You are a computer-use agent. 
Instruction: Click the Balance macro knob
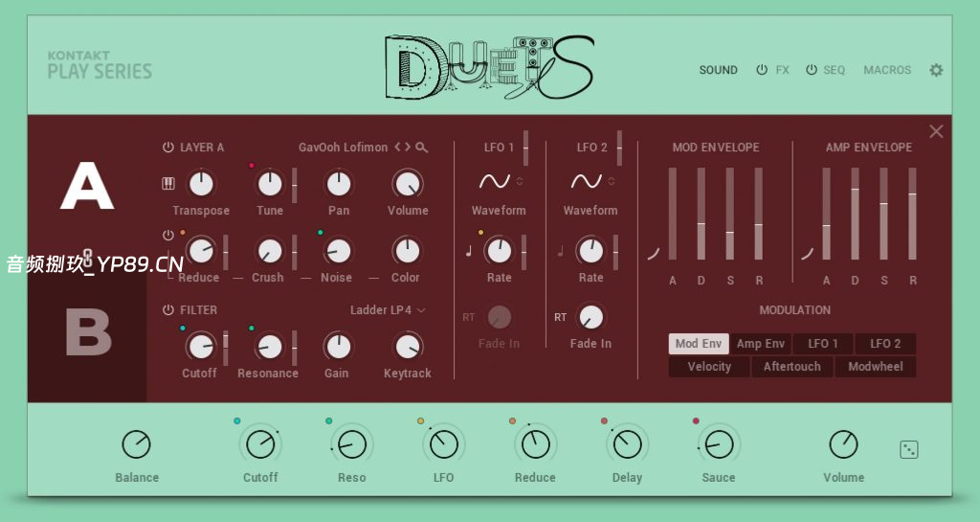[136, 445]
